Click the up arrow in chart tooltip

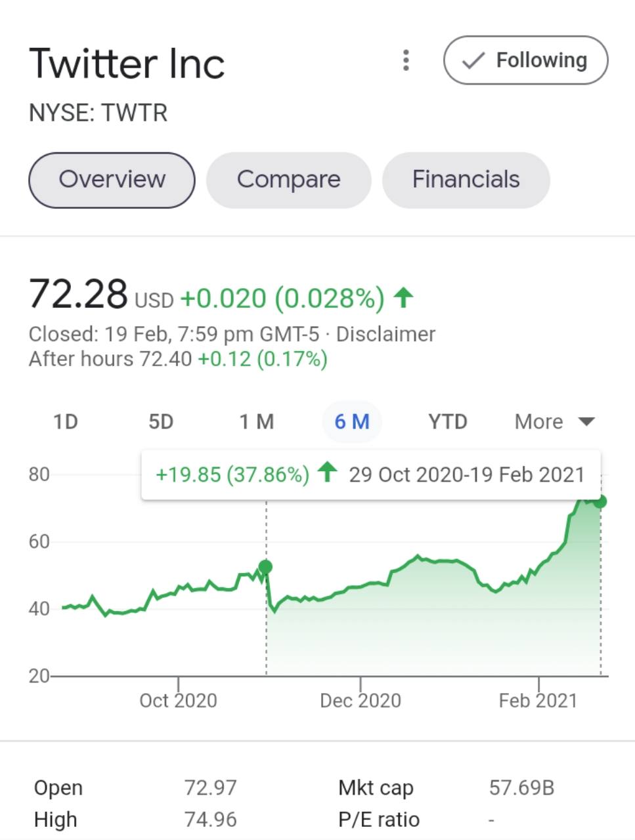(x=327, y=472)
